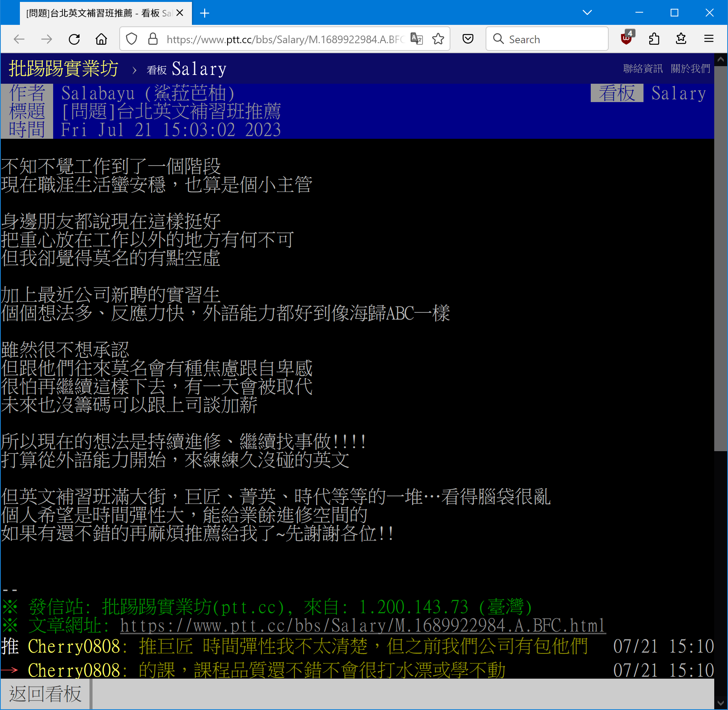
Task: Open the browser home page
Action: click(x=101, y=39)
